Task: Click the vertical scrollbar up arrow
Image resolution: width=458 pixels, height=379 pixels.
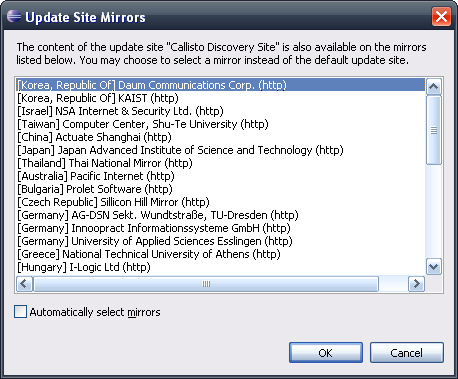Action: point(434,87)
